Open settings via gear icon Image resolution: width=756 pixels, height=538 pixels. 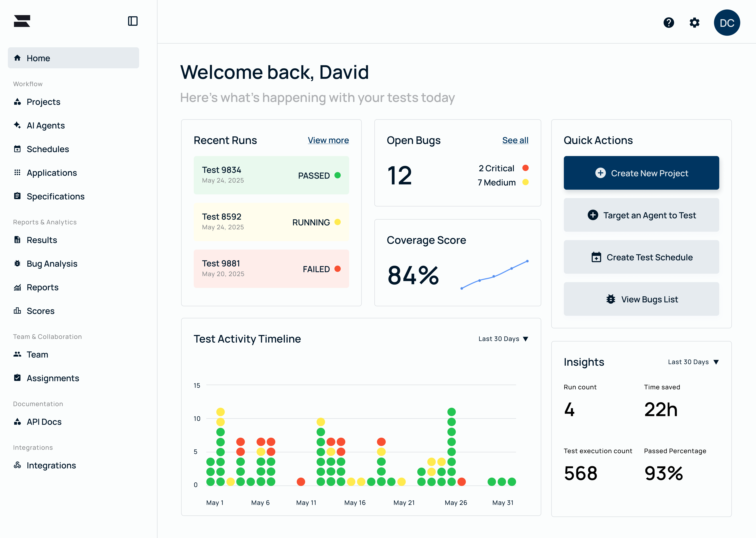coord(694,23)
